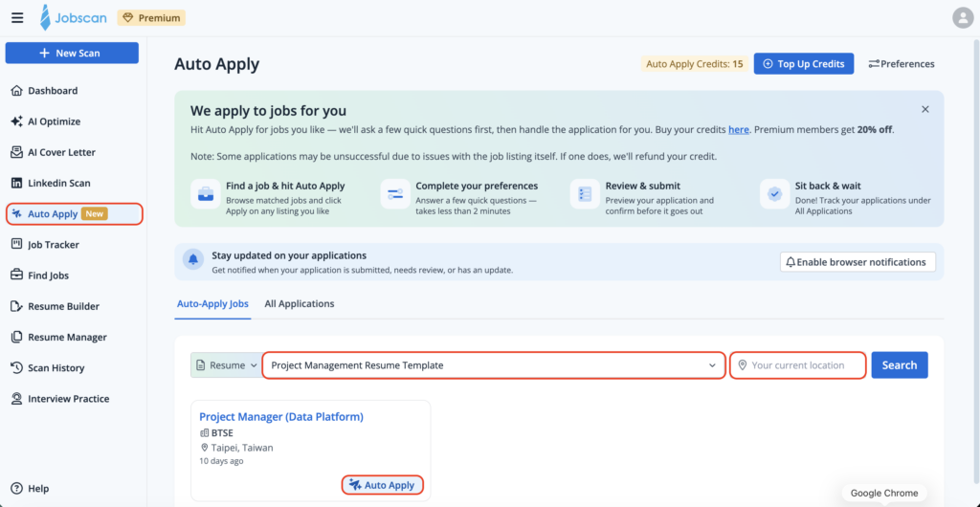Viewport: 980px width, 507px height.
Task: Click 'Stay updated on your applications' heading
Action: point(289,255)
